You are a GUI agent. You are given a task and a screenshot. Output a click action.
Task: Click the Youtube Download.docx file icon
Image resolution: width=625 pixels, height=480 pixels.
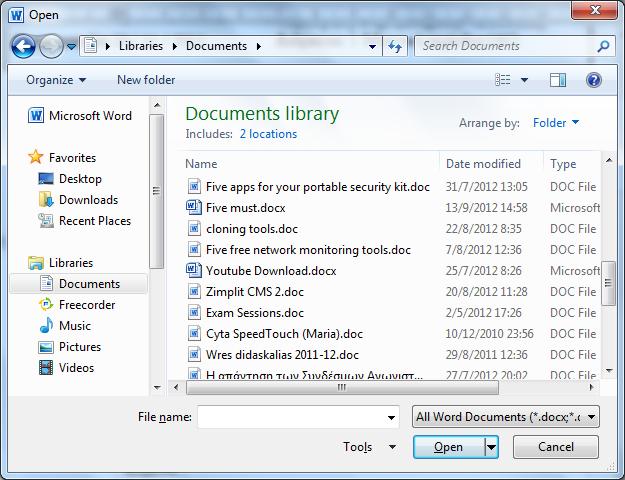click(x=194, y=270)
